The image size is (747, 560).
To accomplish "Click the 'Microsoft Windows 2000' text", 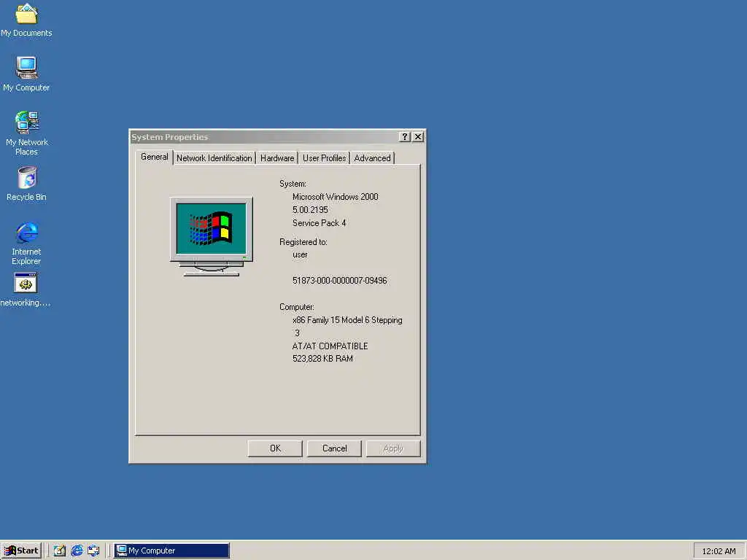I will click(336, 197).
